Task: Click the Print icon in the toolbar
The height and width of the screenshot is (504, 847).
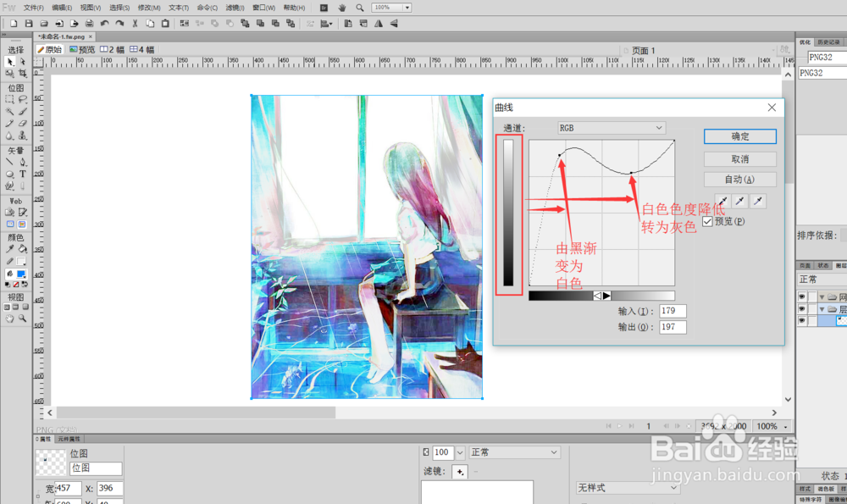Action: [89, 23]
